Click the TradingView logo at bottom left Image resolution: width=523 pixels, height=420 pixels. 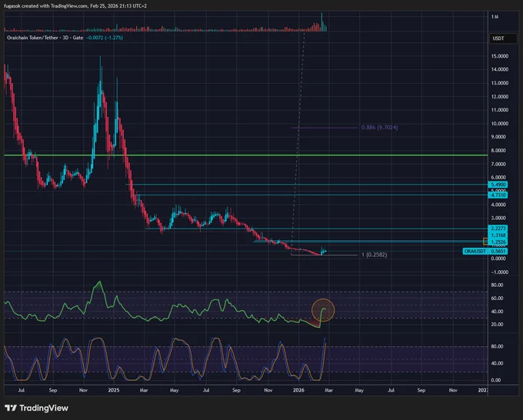37,408
